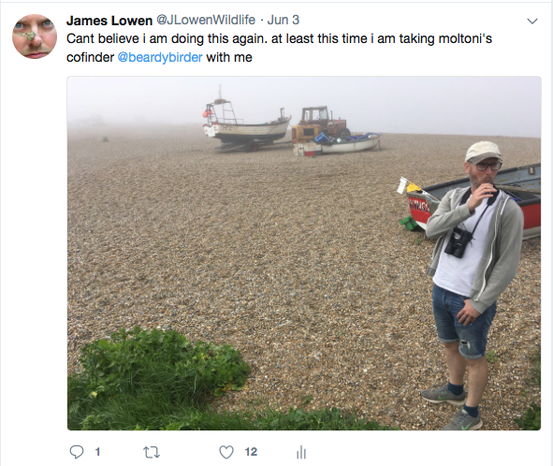
Task: Open the @JLowenWildlife handle link
Action: [x=206, y=20]
